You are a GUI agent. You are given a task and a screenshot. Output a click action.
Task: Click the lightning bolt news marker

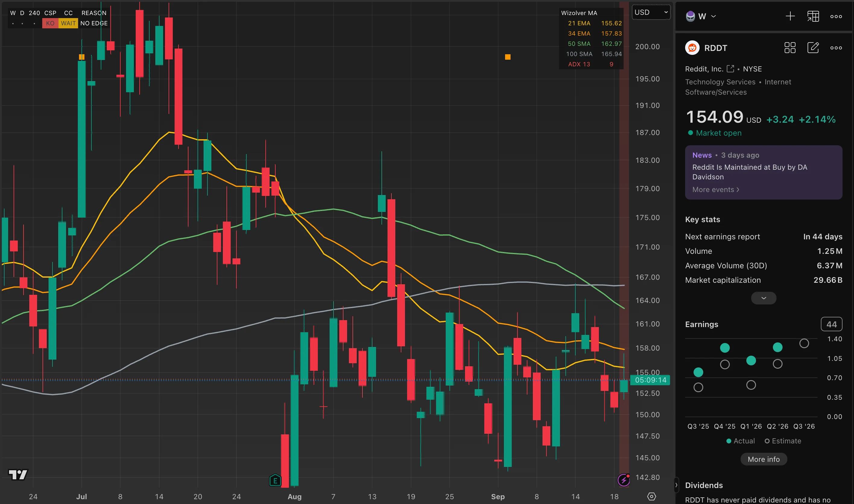coord(623,480)
